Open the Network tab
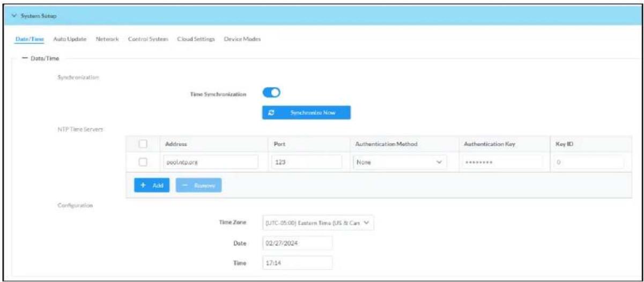The width and height of the screenshot is (644, 282). [x=107, y=39]
